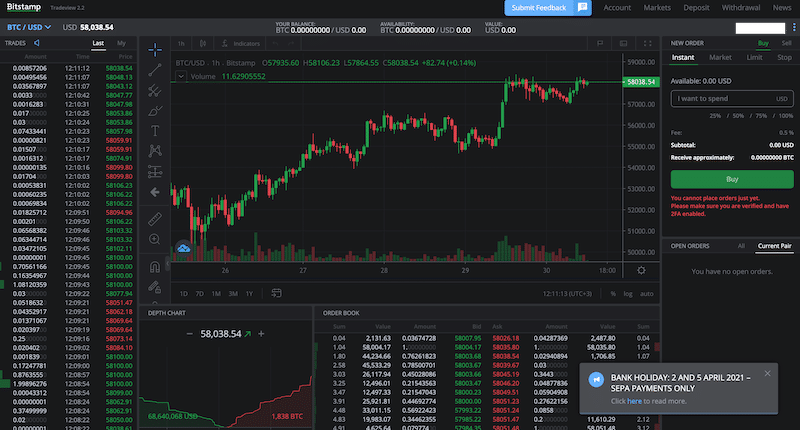Screen dimensions: 800x430
Task: Set chart range to 1Y
Action: 249,294
